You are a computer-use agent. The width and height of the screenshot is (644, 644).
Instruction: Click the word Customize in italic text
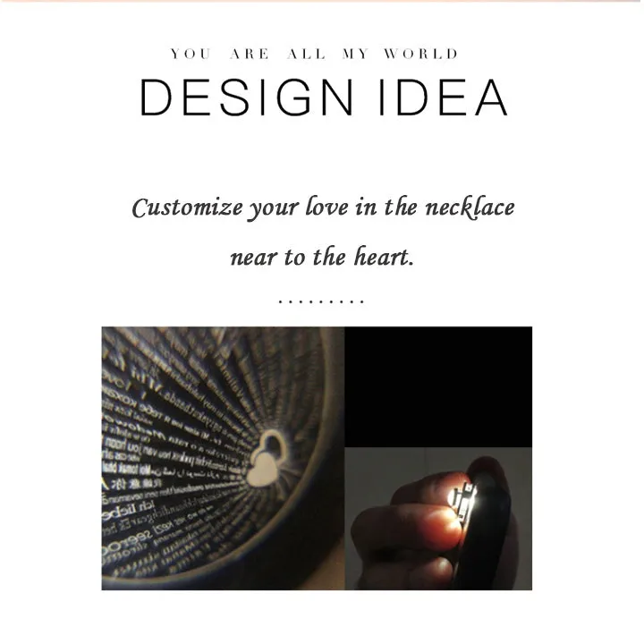click(x=187, y=208)
